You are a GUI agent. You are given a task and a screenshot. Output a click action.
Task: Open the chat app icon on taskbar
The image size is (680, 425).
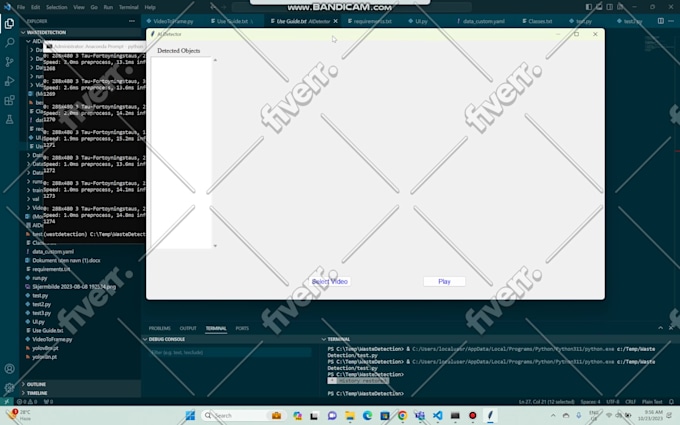[x=332, y=415]
